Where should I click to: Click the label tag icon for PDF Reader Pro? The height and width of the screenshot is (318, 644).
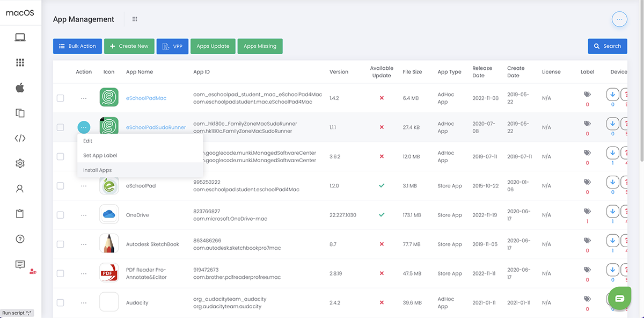coord(587,270)
